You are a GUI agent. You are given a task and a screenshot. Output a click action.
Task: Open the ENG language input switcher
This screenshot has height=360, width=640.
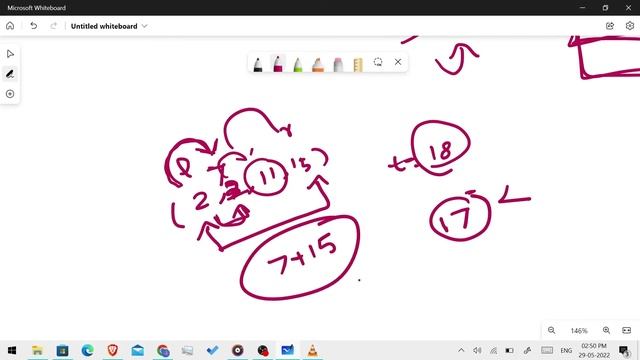(x=566, y=350)
